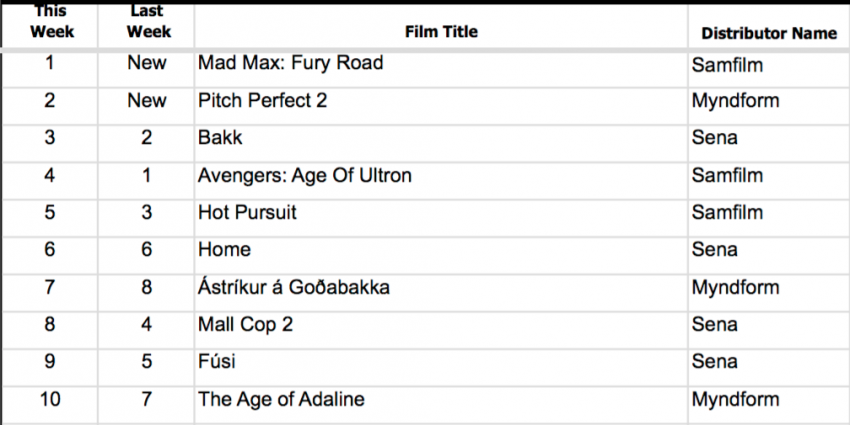Image resolution: width=850 pixels, height=425 pixels.
Task: Click The Age of Adaline cell
Action: [441, 404]
